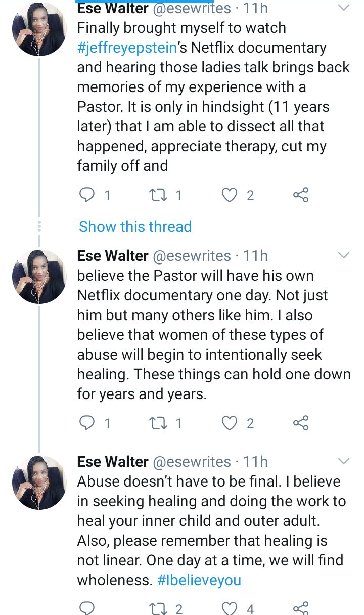Retweet the #Ibelieveyou tweet
The height and width of the screenshot is (615, 364).
[x=159, y=608]
